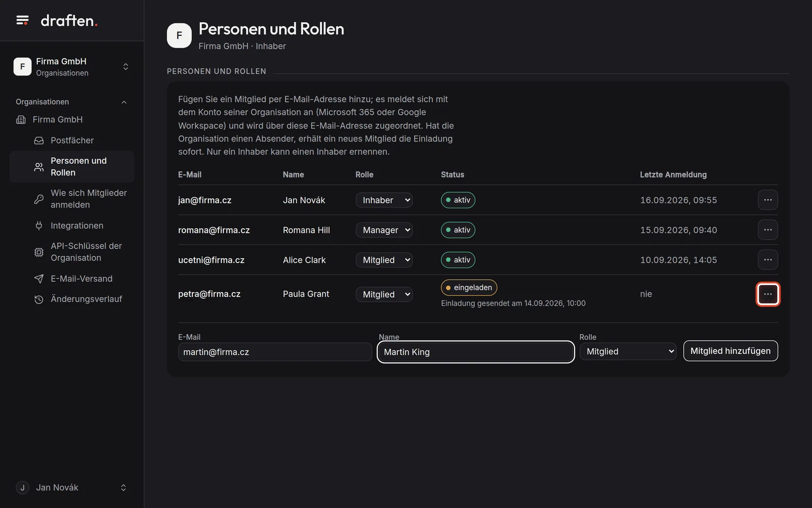The height and width of the screenshot is (508, 812).
Task: Click the building icon next to Firma GmbH
Action: [x=21, y=120]
